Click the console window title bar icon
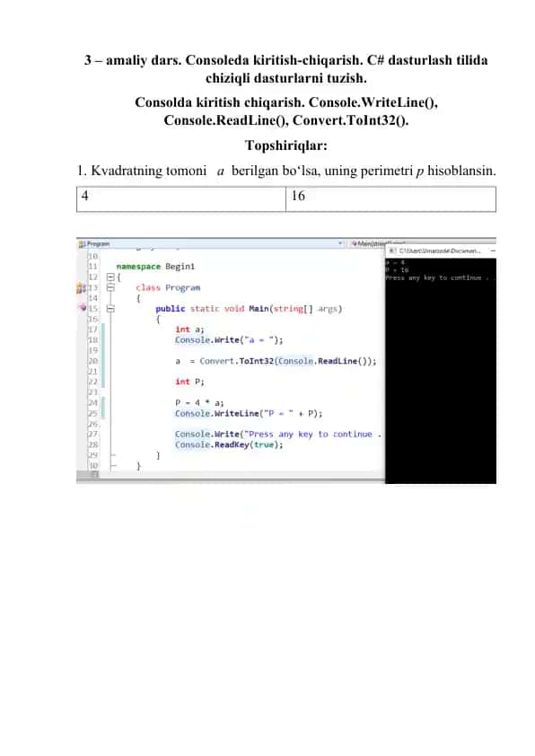The height and width of the screenshot is (756, 535). coord(392,251)
